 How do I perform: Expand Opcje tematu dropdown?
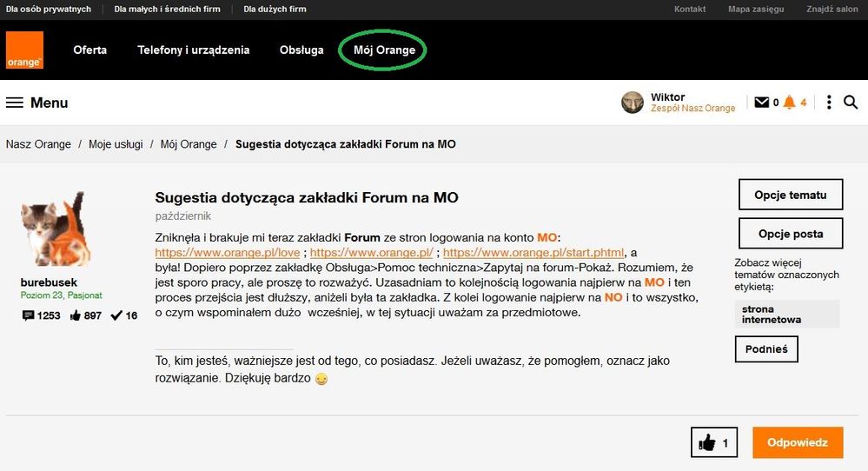coord(791,195)
